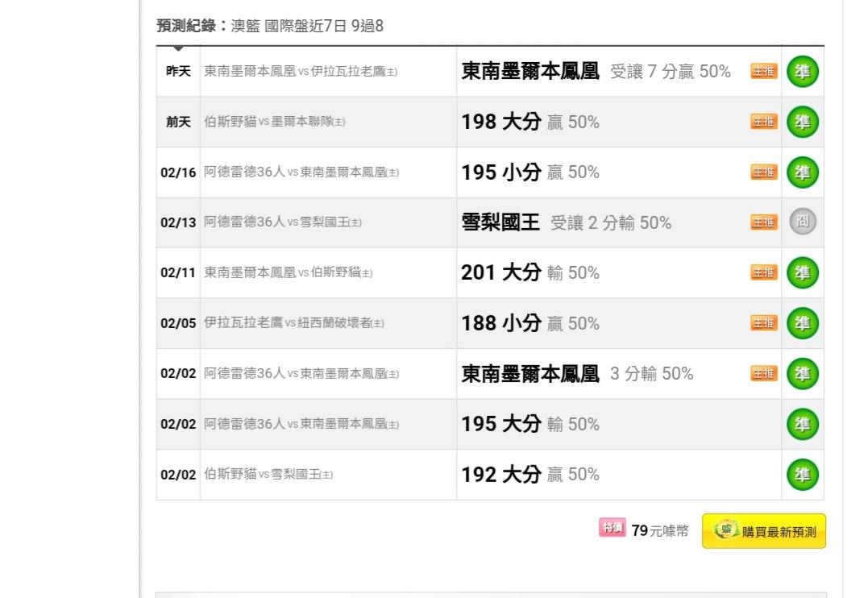This screenshot has height=598, width=868.
Task: Click orange 主推 badge in 02/16 row
Action: click(764, 172)
